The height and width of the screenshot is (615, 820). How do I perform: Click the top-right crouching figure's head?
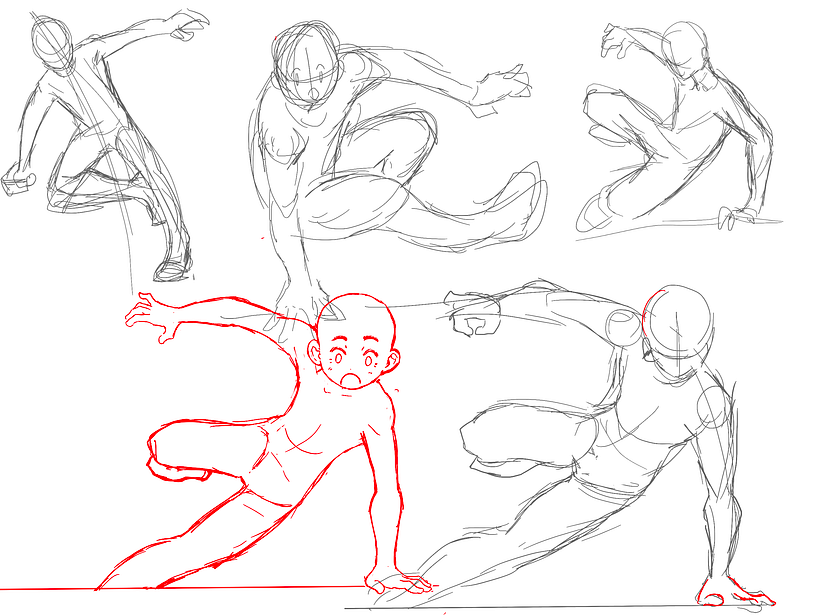[x=686, y=46]
